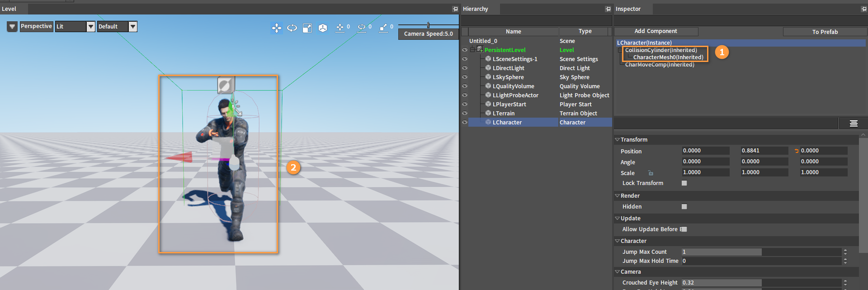Click the Camera Speed slider handle
Viewport: 868px width, 290px height.
[x=428, y=25]
